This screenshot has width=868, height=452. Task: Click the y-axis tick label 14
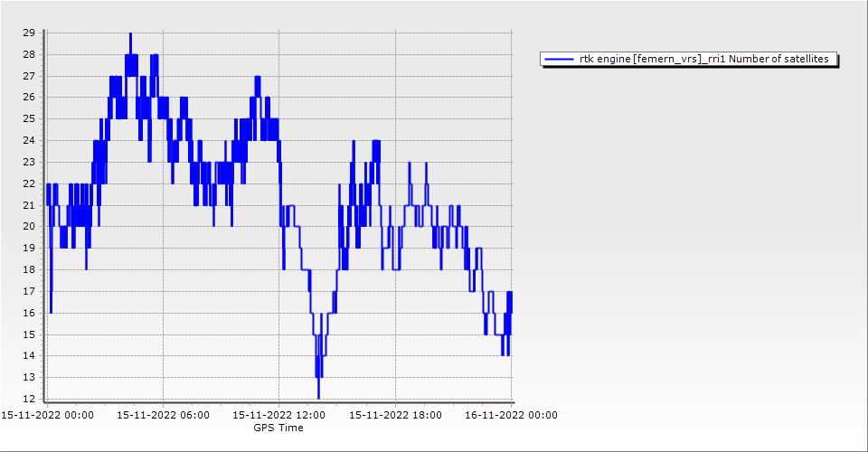(x=29, y=355)
